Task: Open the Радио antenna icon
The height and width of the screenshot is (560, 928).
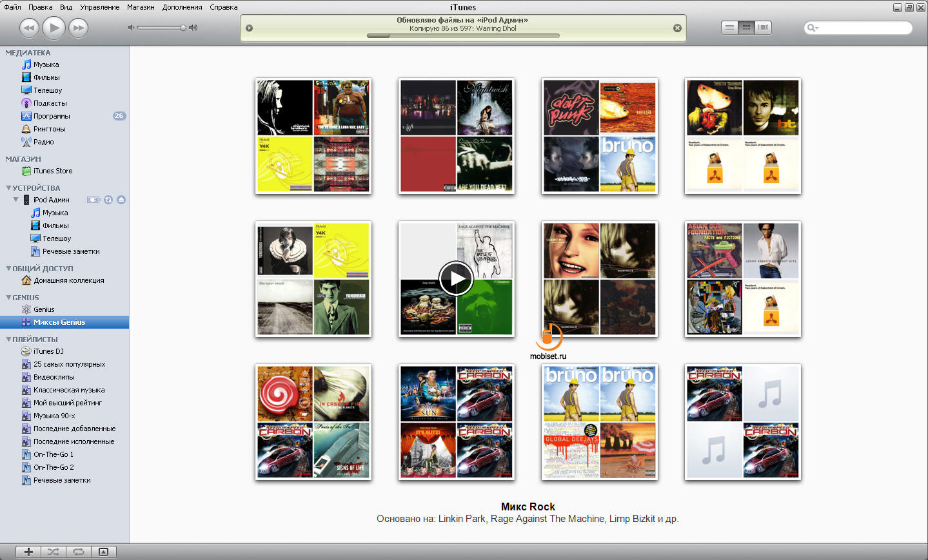Action: click(26, 142)
